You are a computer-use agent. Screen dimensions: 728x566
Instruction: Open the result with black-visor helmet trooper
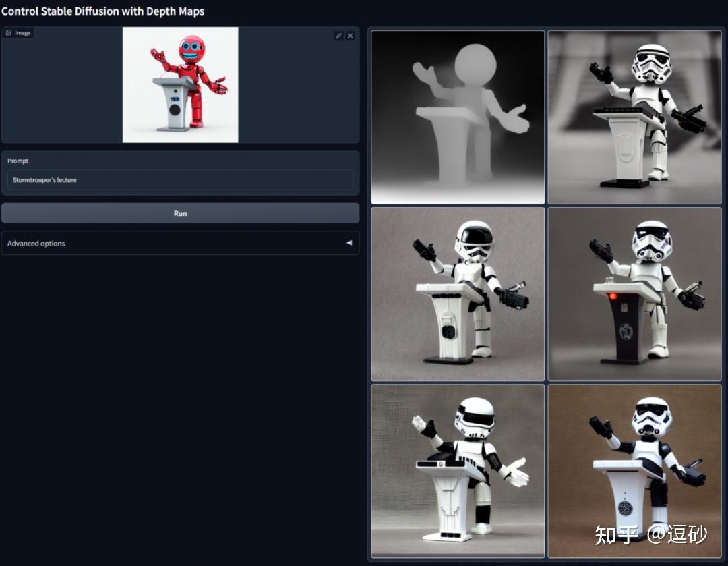(x=458, y=294)
